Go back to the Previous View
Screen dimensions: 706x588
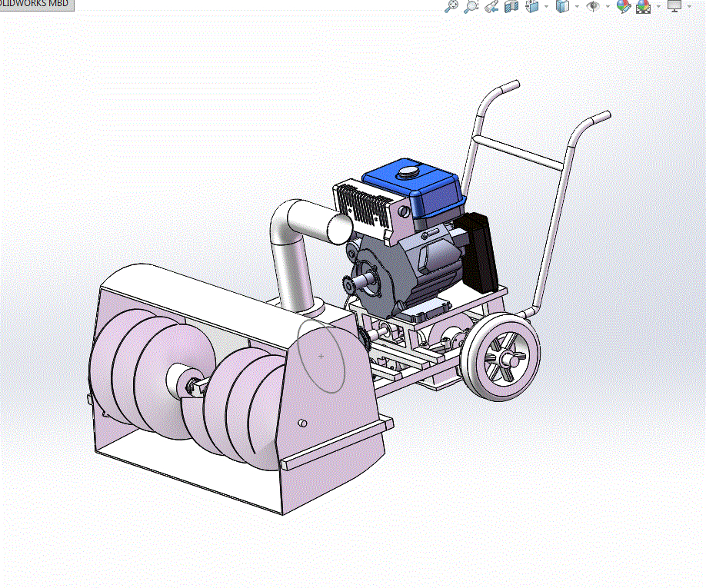pyautogui.click(x=491, y=6)
